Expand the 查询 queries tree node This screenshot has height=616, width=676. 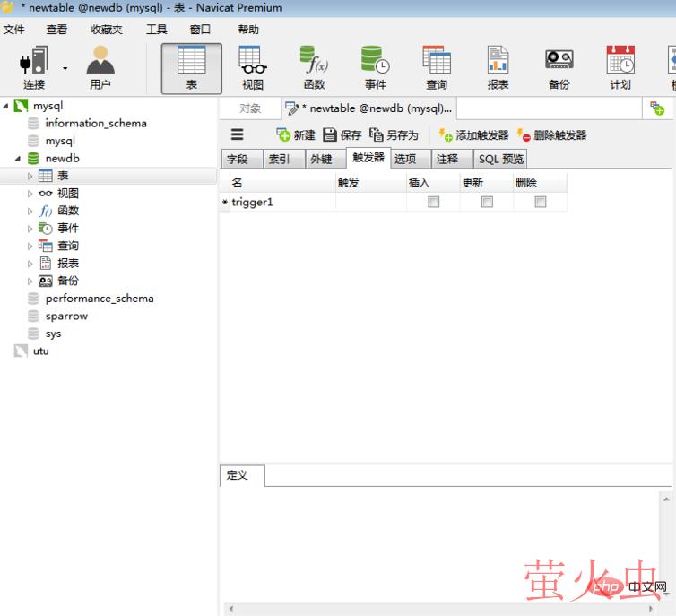[30, 247]
